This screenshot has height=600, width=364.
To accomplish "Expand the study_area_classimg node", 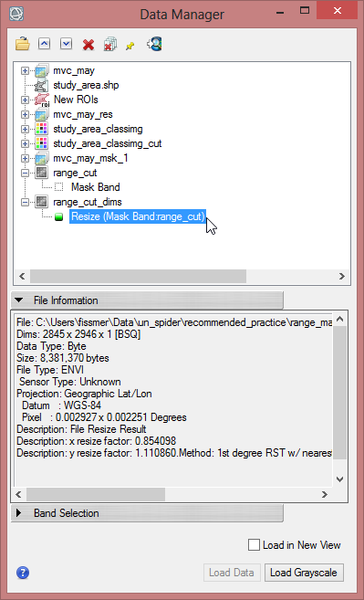I will pyautogui.click(x=26, y=130).
